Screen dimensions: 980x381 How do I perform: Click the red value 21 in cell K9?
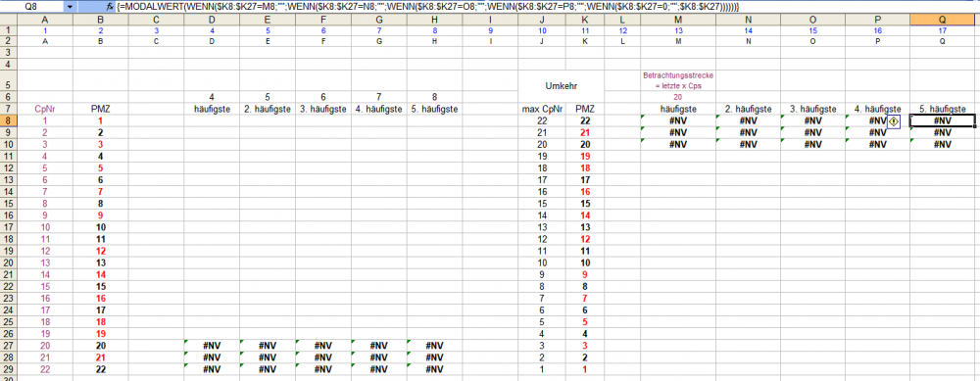[x=584, y=132]
